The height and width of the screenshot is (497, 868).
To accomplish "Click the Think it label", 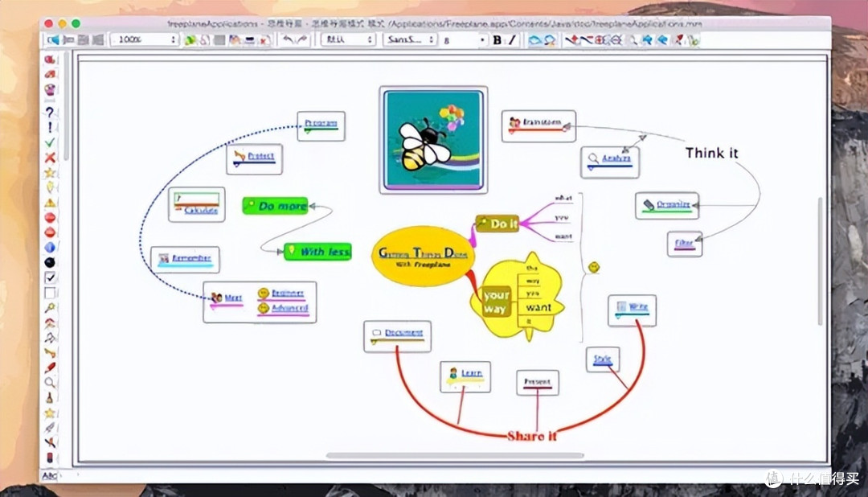I will (712, 153).
